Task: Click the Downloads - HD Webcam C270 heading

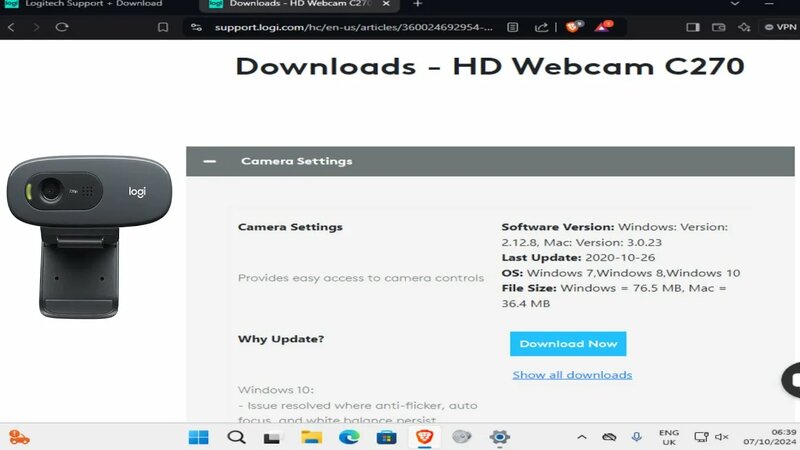Action: tap(490, 66)
